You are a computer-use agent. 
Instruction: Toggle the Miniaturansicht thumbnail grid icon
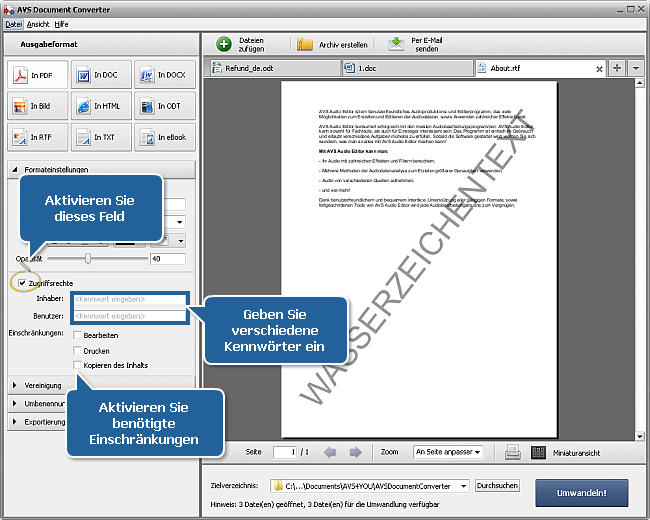click(x=538, y=452)
